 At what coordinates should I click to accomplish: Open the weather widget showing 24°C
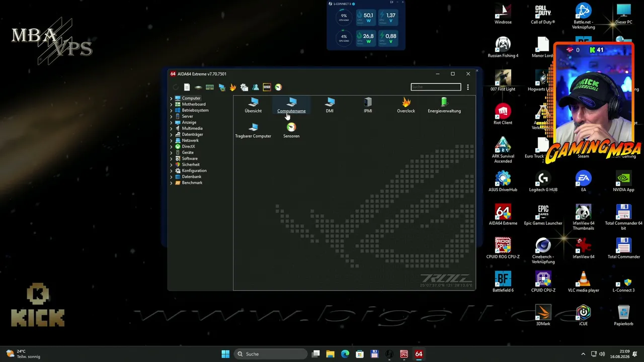(23, 354)
